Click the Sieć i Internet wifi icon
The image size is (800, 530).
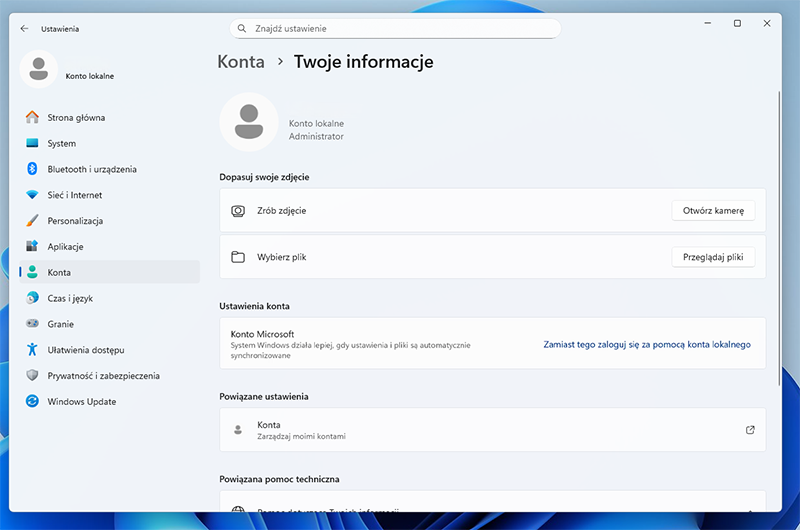pos(32,195)
